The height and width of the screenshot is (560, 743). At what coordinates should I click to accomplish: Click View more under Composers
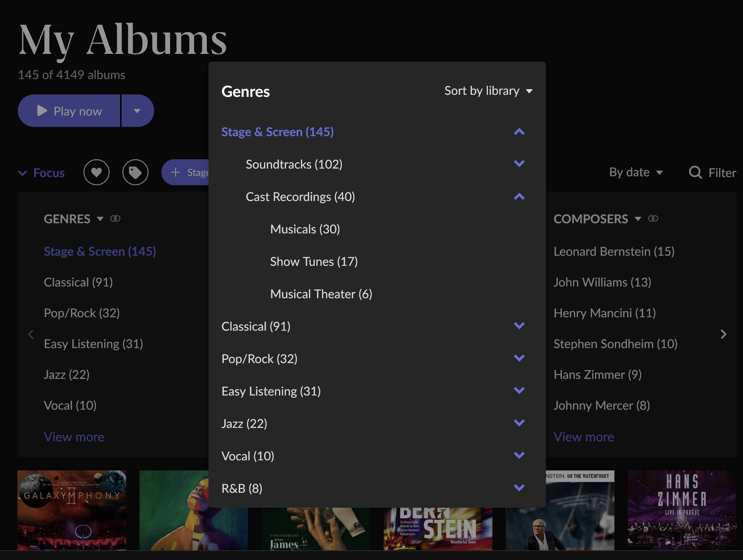pyautogui.click(x=584, y=437)
